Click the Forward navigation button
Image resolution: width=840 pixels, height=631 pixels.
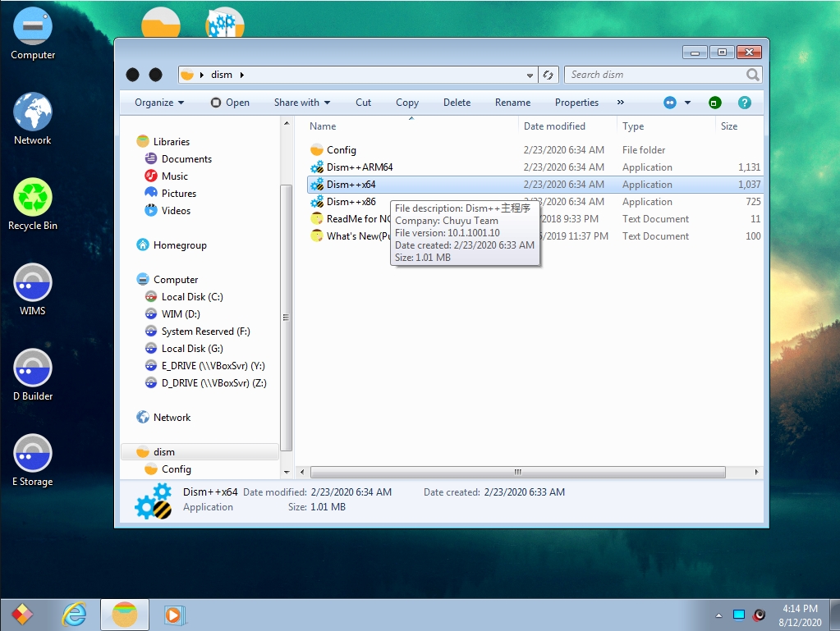[155, 75]
